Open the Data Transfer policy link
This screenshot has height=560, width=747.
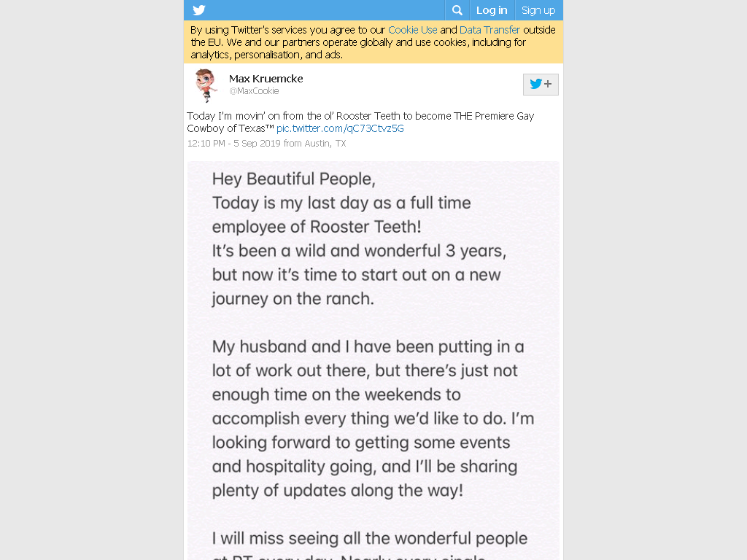pyautogui.click(x=489, y=29)
